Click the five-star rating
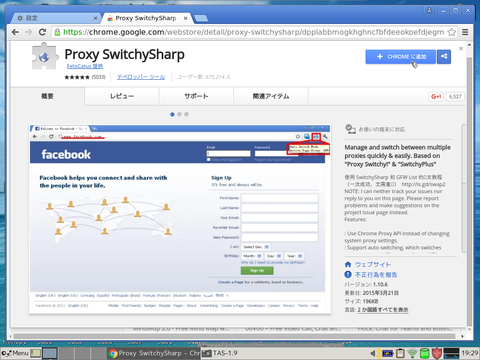The image size is (480, 360). click(x=77, y=77)
